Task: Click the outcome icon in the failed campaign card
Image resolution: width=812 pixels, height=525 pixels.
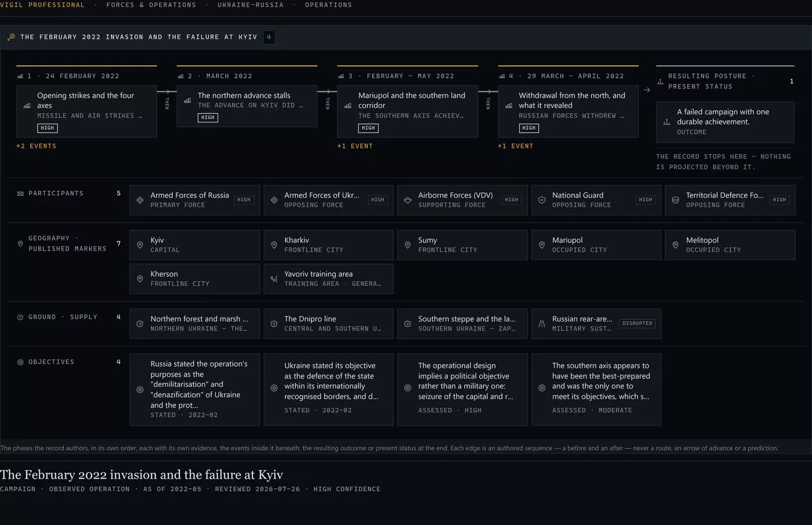Action: 667,122
